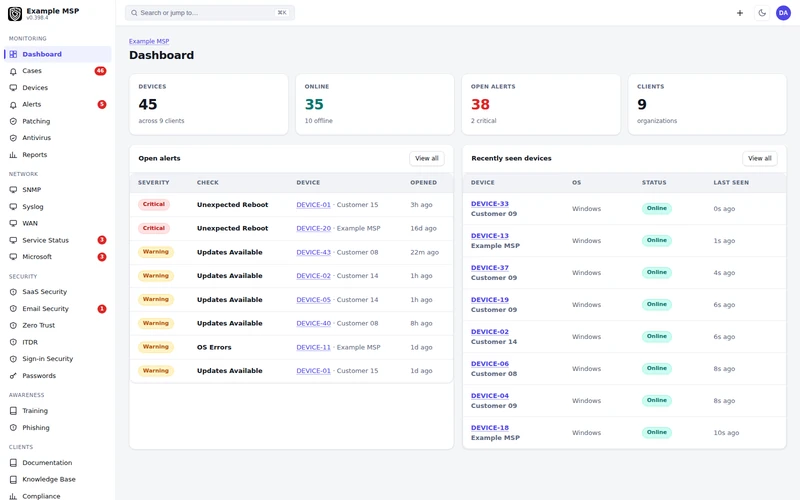Image resolution: width=800 pixels, height=500 pixels.
Task: Click the Critical badge for DEVICE-20
Action: (154, 228)
